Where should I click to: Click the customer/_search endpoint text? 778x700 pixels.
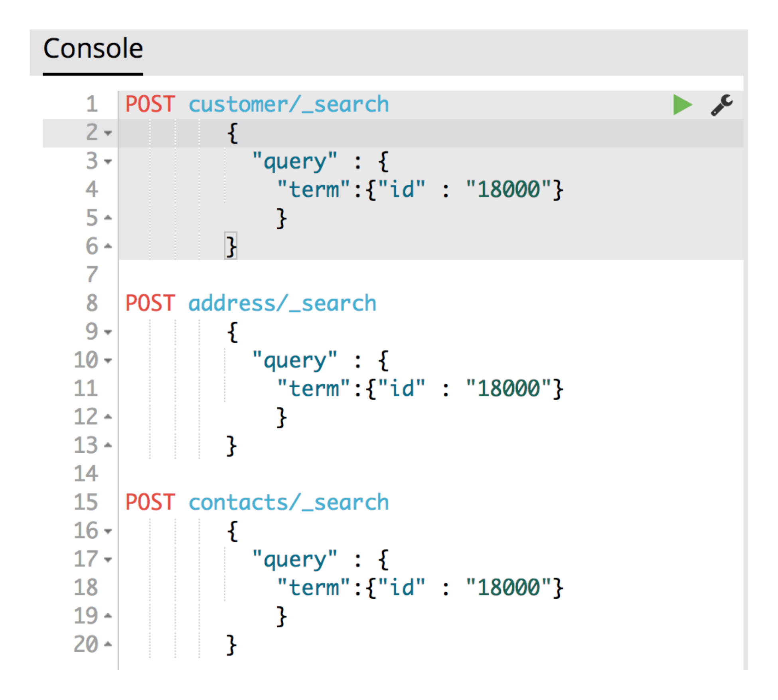click(x=288, y=105)
